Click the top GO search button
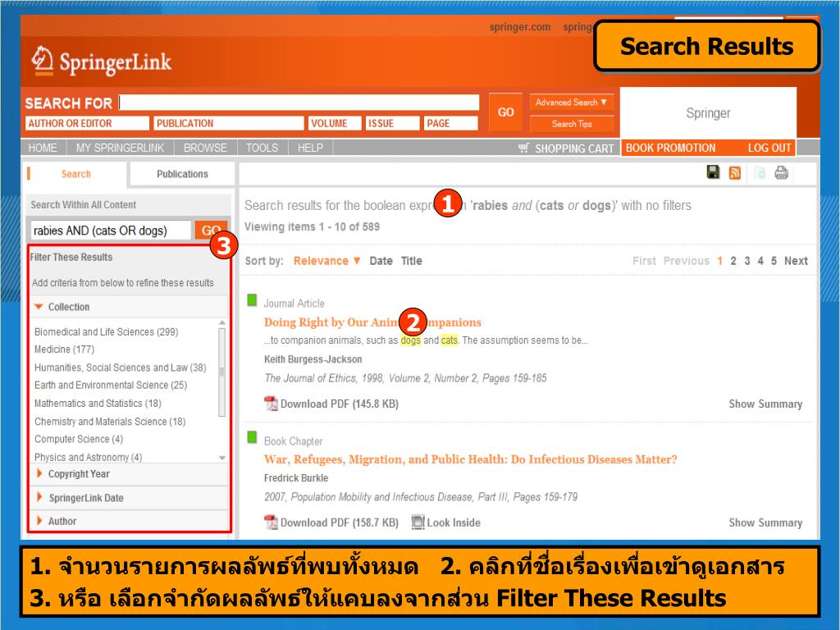The image size is (840, 630). pyautogui.click(x=505, y=112)
